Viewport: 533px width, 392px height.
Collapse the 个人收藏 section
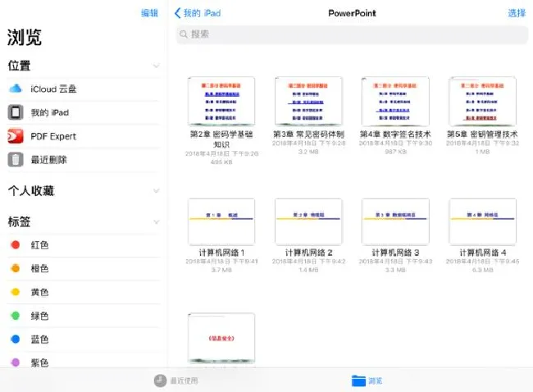[156, 190]
